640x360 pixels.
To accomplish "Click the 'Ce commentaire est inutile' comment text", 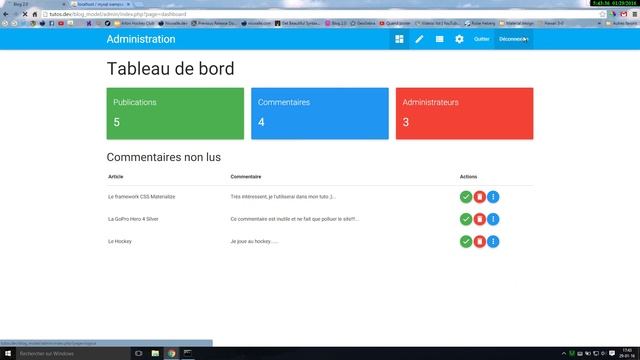I will click(295, 219).
